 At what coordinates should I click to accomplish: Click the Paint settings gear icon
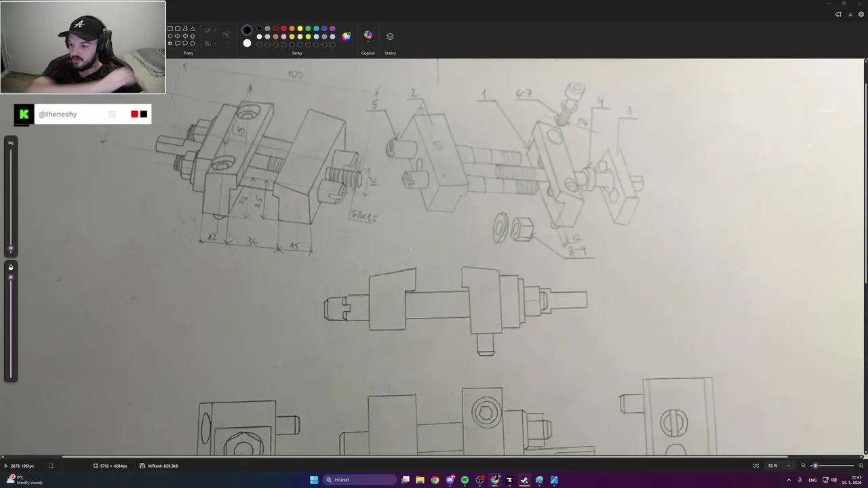(861, 14)
